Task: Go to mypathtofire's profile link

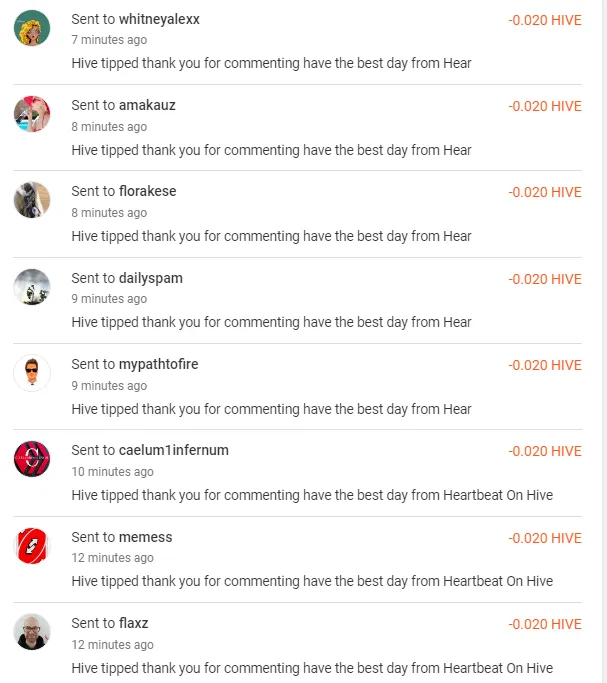Action: [x=158, y=364]
